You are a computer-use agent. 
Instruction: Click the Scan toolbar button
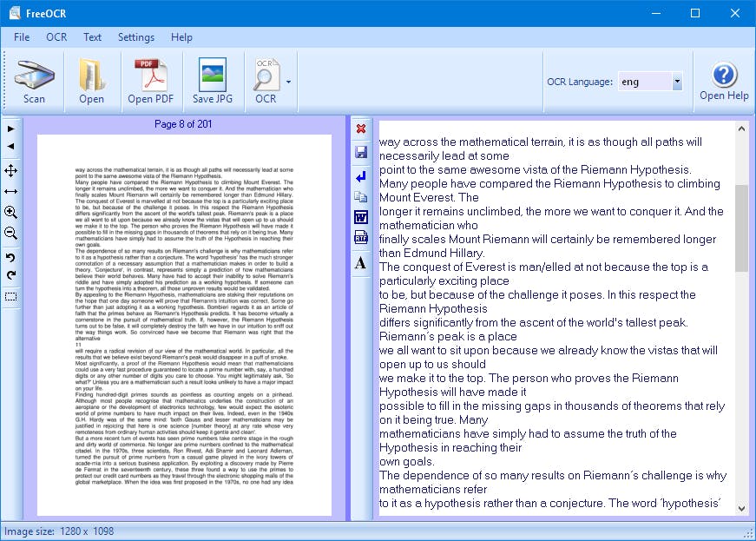coord(34,82)
